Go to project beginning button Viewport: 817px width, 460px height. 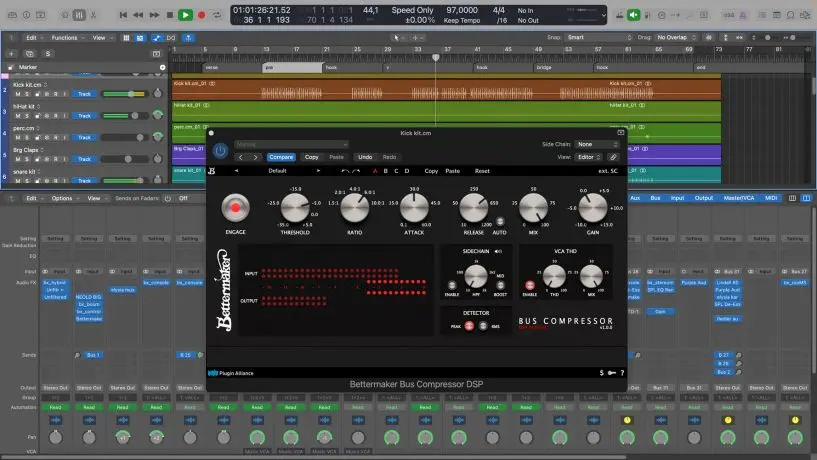click(x=123, y=15)
